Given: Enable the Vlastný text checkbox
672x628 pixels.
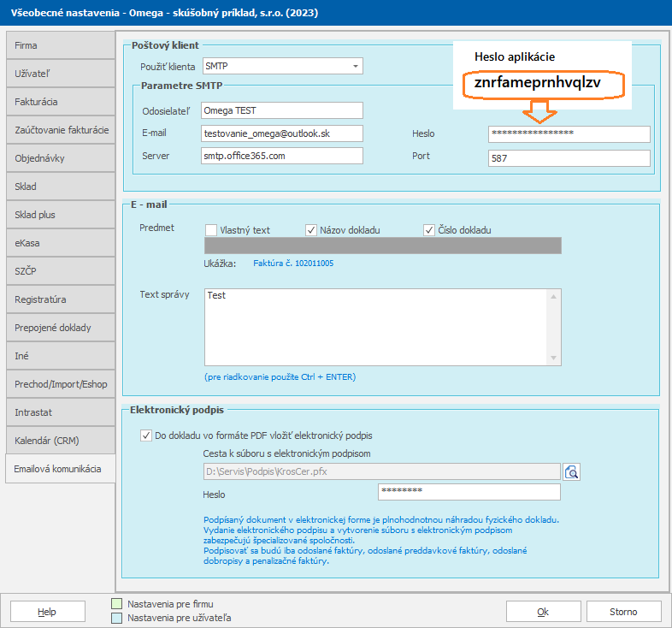Looking at the screenshot, I should pyautogui.click(x=211, y=229).
